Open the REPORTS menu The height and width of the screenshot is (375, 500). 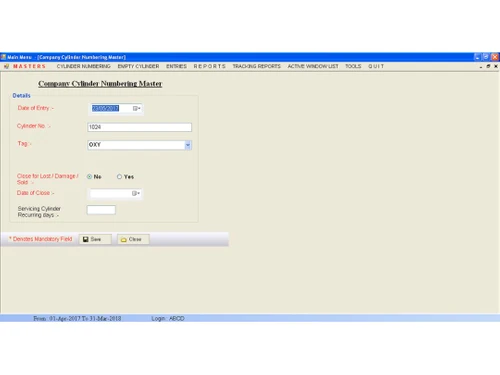pyautogui.click(x=209, y=66)
